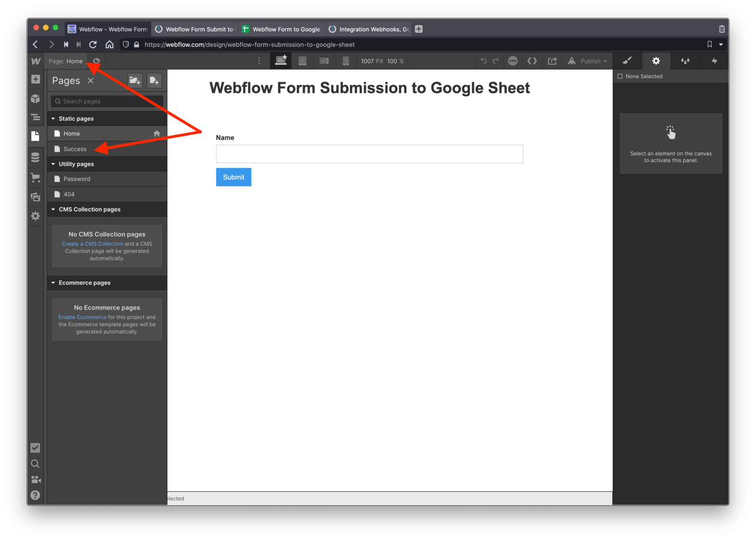The height and width of the screenshot is (541, 756).
Task: Select the Success page row
Action: coord(107,149)
